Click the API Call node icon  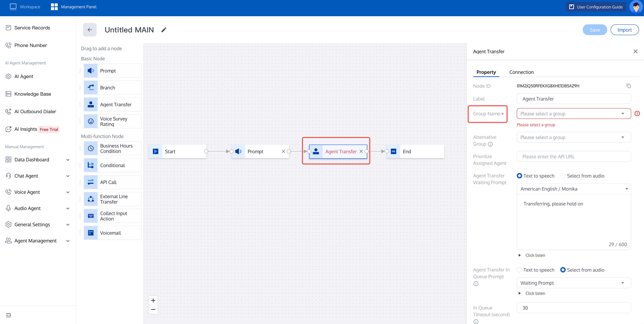90,182
